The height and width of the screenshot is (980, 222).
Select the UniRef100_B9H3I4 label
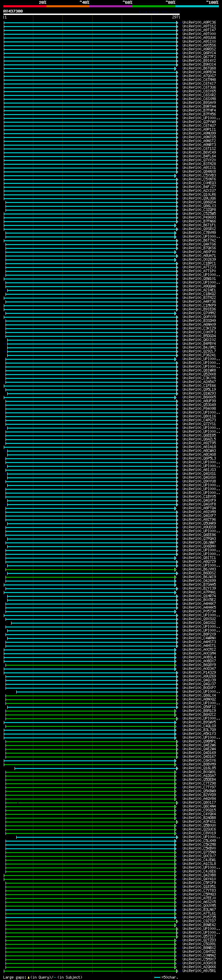199,65
